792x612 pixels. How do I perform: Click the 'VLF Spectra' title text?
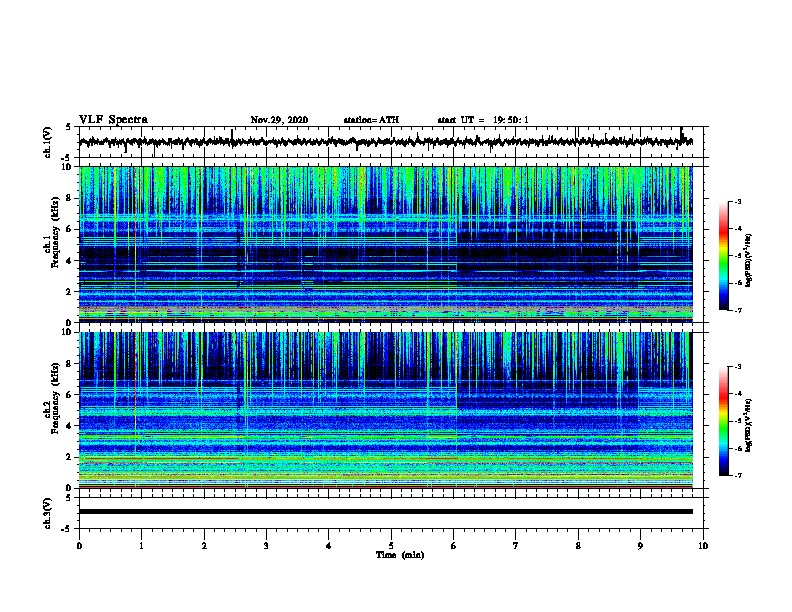coord(113,120)
